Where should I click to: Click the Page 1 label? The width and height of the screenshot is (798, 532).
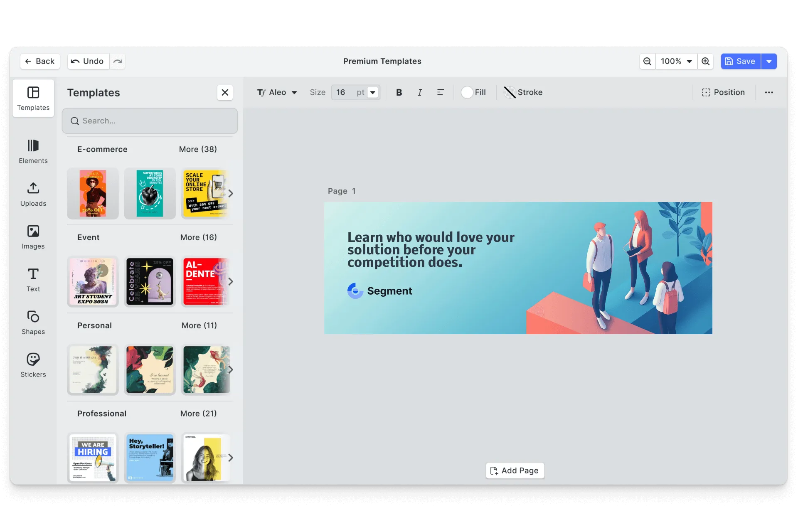(x=342, y=191)
